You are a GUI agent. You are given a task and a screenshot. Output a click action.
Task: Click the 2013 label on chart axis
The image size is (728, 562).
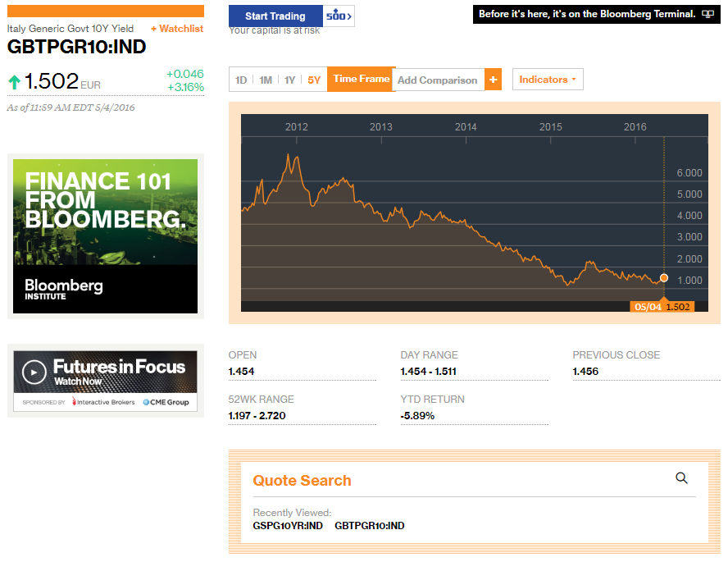[380, 127]
